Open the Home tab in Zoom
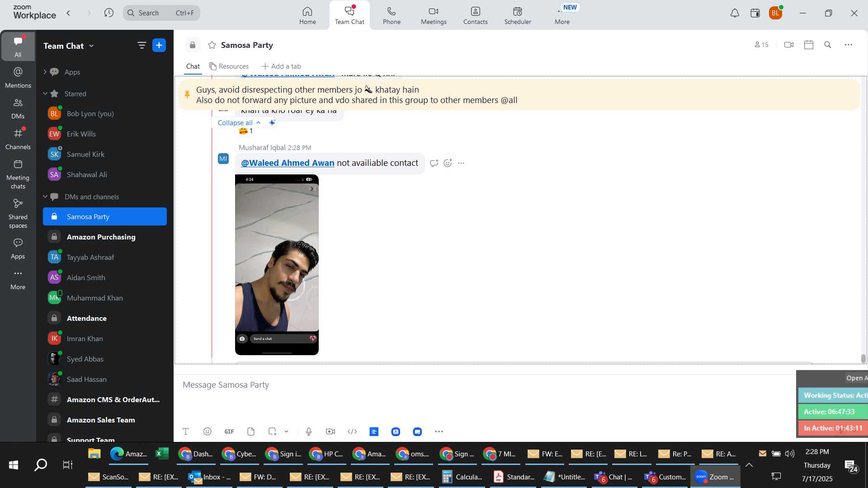Screen dimensions: 868x488 pos(307,15)
